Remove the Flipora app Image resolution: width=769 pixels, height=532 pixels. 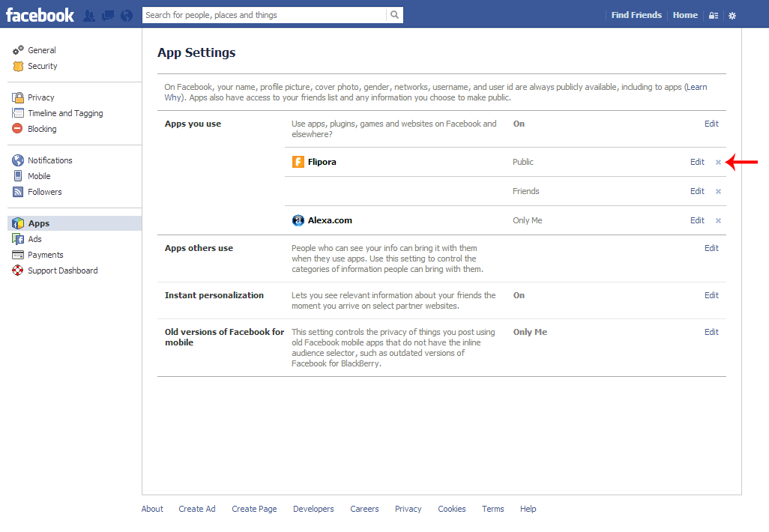click(x=718, y=162)
